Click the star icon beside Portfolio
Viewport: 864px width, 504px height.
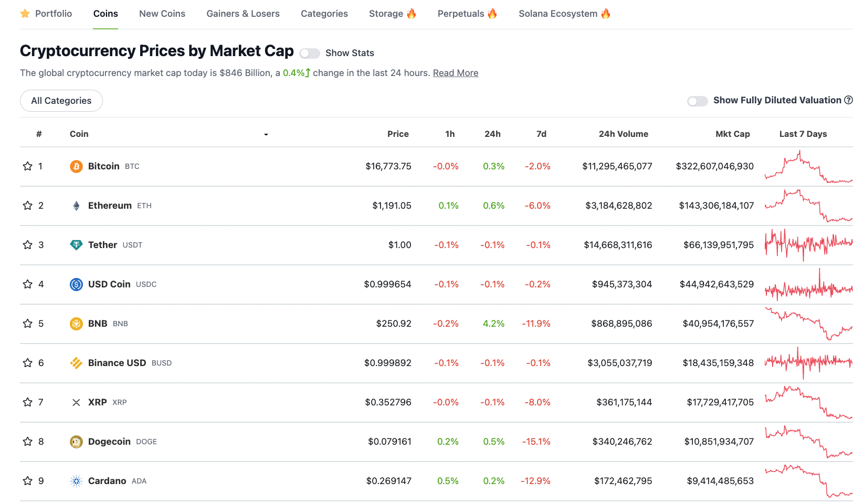[x=25, y=13]
